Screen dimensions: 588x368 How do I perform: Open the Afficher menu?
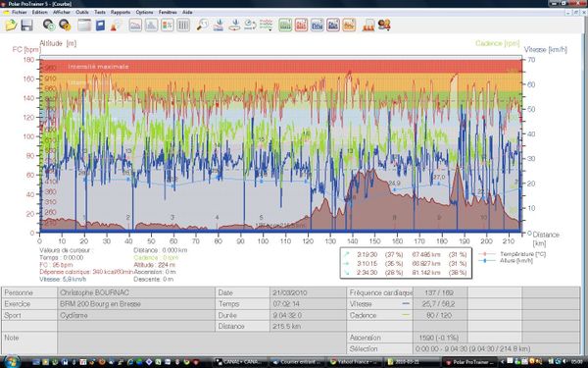pos(62,12)
